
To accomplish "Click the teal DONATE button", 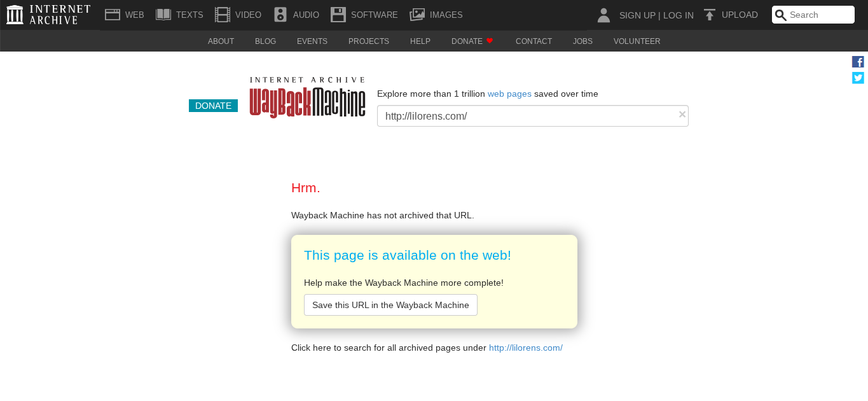I will pyautogui.click(x=213, y=106).
